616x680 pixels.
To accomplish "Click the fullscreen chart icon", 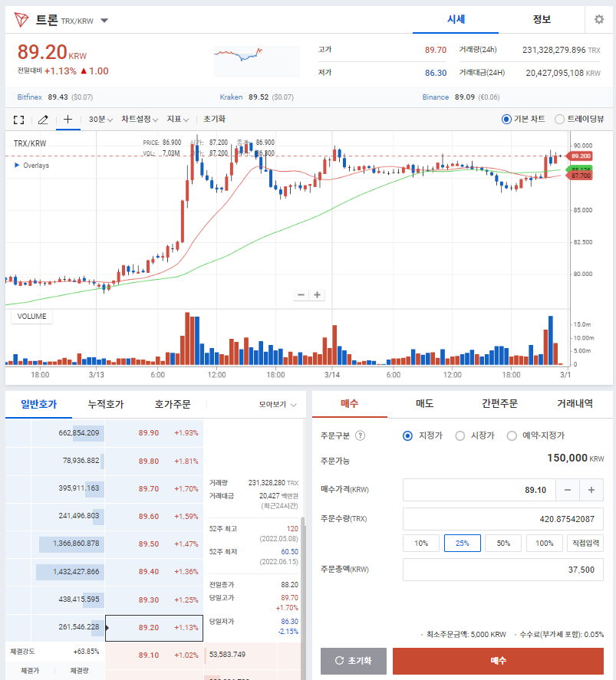I will (19, 120).
